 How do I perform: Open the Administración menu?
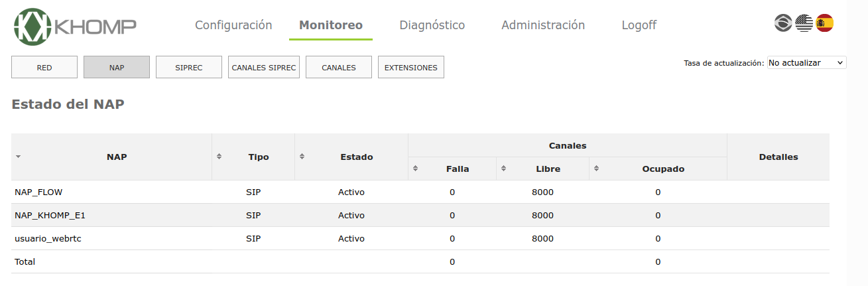tap(543, 25)
